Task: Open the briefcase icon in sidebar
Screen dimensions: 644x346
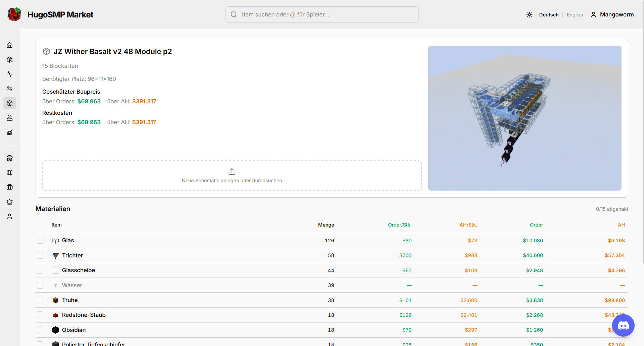Action: (x=10, y=187)
